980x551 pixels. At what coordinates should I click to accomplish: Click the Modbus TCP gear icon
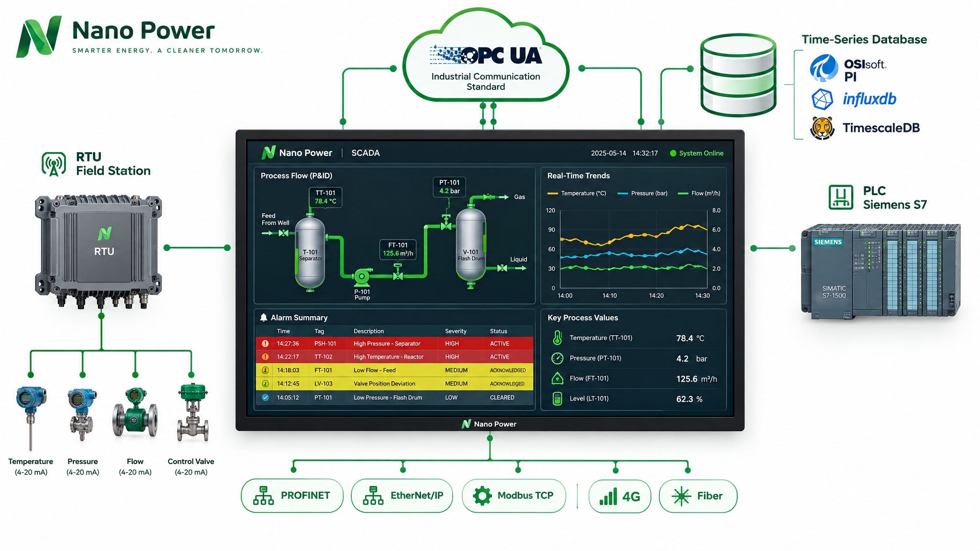click(482, 496)
